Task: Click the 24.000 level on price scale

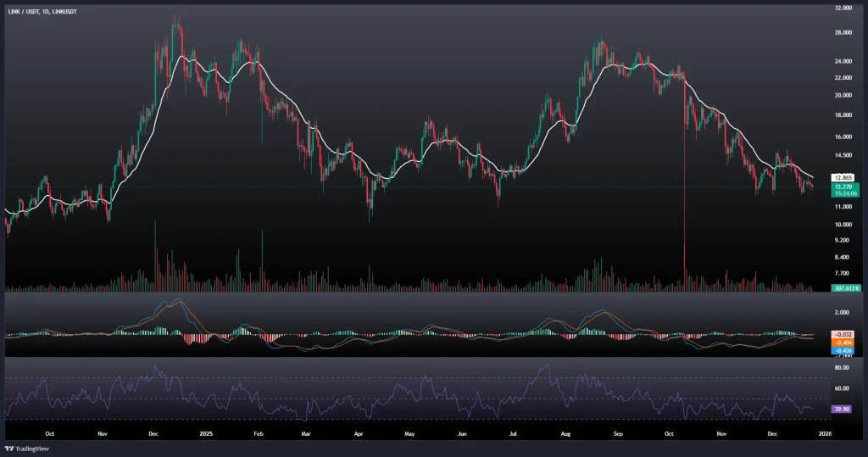Action: (x=843, y=62)
